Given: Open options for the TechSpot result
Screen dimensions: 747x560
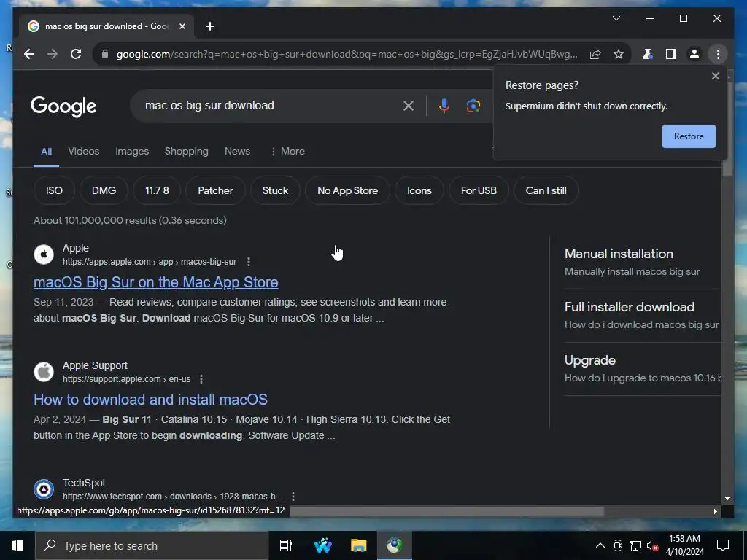Looking at the screenshot, I should [x=293, y=496].
